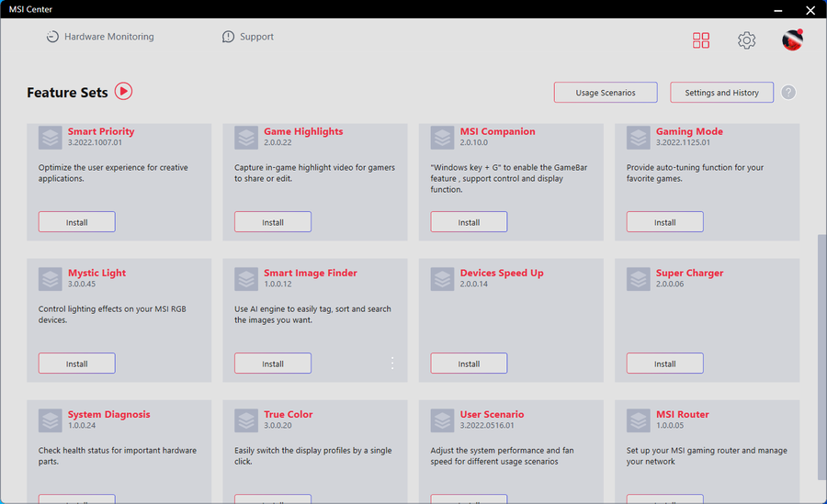Screen dimensions: 827x504
Task: Click the System Diagnosis title
Action: point(108,414)
